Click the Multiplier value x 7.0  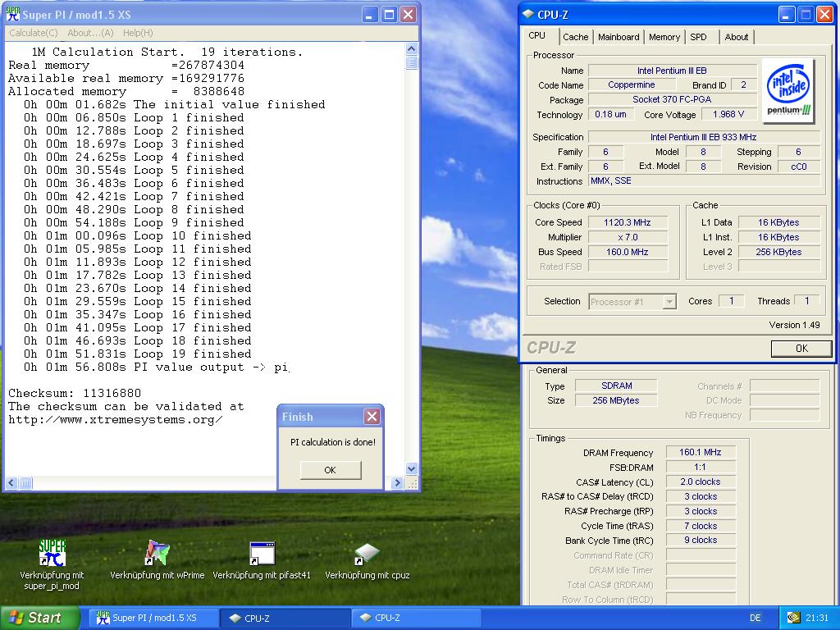click(x=628, y=237)
